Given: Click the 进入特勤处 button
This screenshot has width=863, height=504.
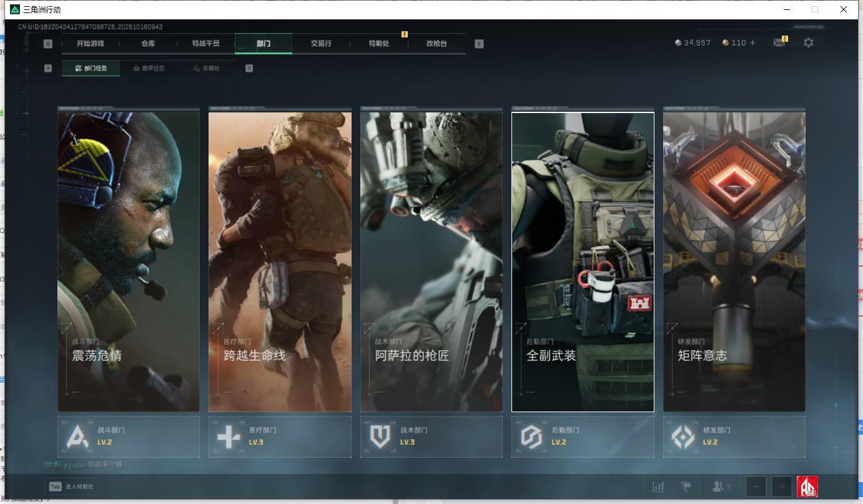Looking at the screenshot, I should tap(71, 487).
